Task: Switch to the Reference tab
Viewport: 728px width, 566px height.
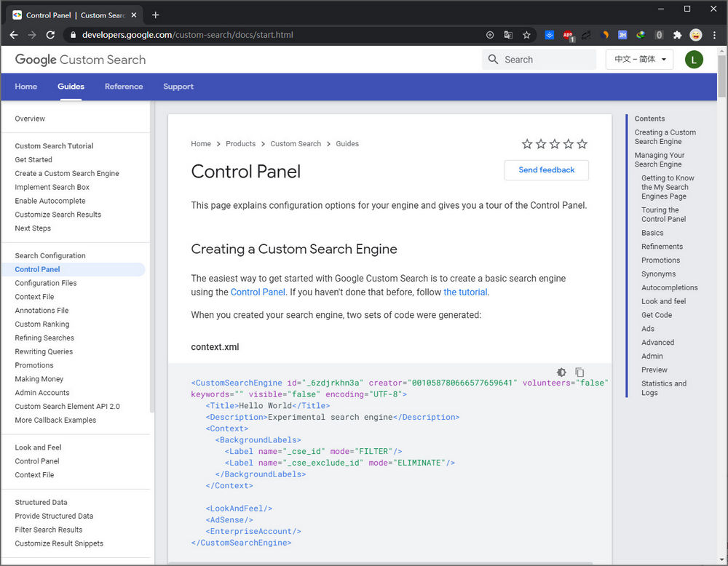Action: 124,87
